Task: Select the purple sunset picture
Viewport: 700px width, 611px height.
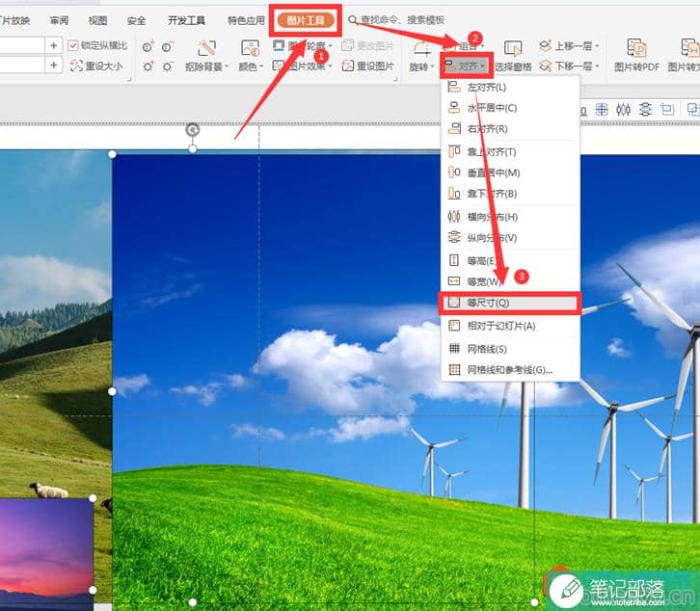Action: tap(46, 551)
